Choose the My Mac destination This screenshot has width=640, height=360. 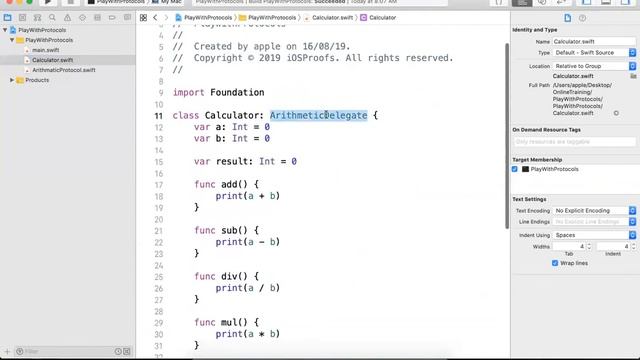coord(167,2)
